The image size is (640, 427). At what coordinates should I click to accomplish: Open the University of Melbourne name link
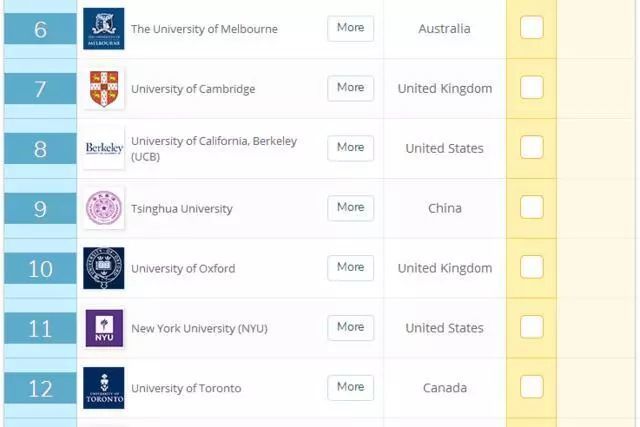click(x=204, y=29)
